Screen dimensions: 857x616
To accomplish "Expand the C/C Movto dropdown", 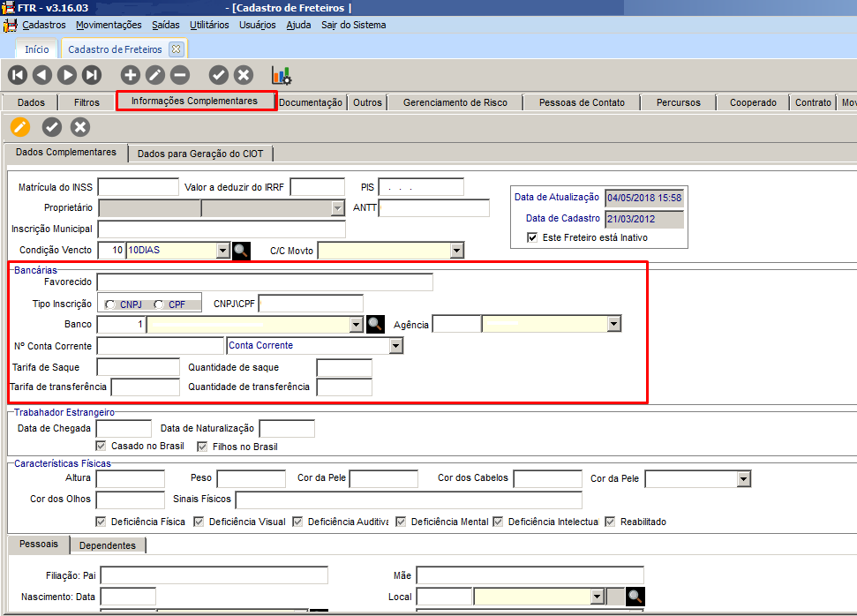I will (x=455, y=251).
